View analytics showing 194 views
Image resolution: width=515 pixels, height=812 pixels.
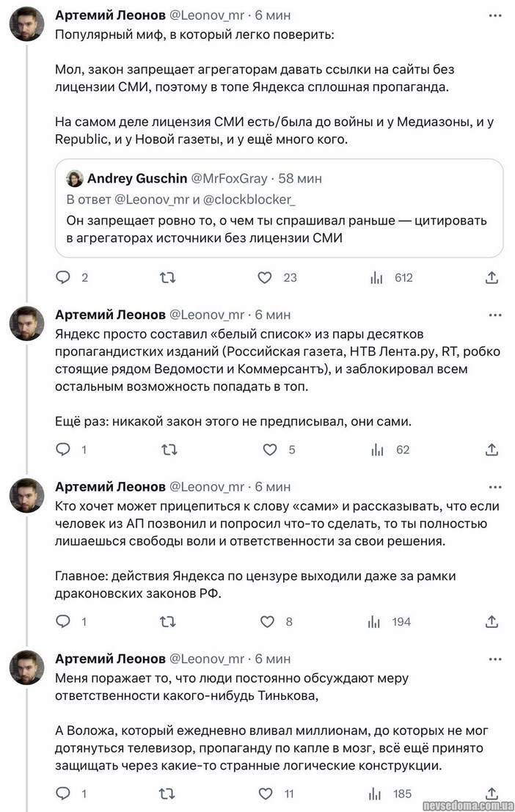377,621
